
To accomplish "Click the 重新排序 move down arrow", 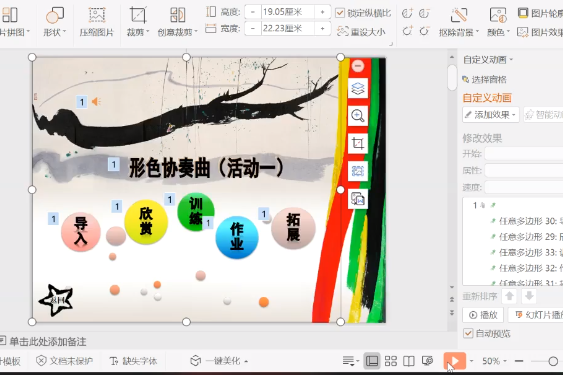I will click(x=529, y=296).
